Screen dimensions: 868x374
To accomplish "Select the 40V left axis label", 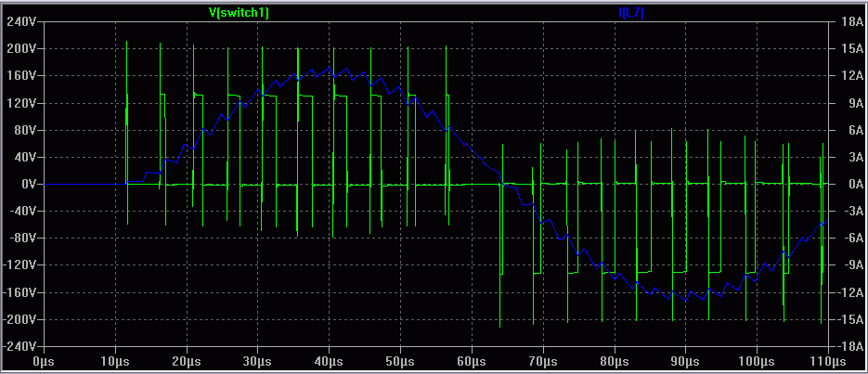I will coord(24,158).
